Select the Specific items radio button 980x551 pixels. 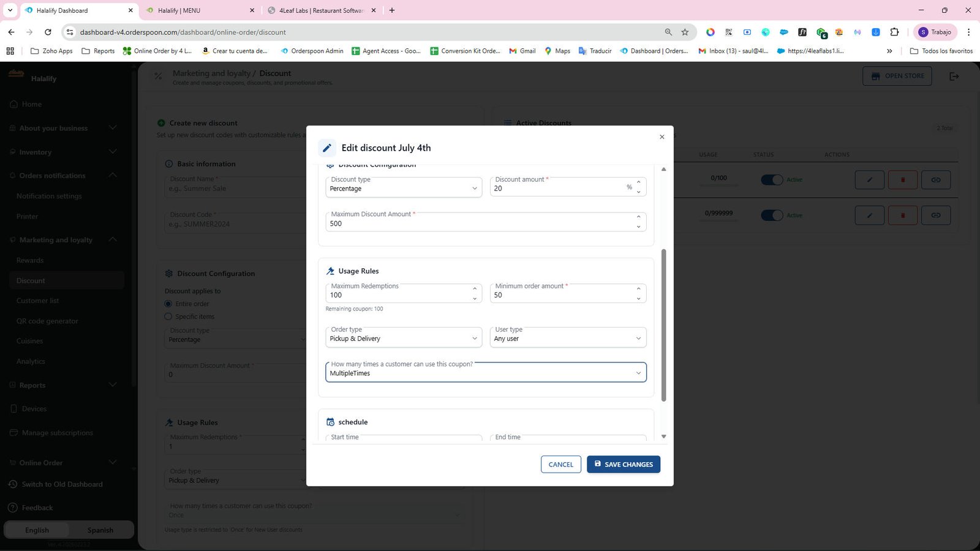[168, 317]
